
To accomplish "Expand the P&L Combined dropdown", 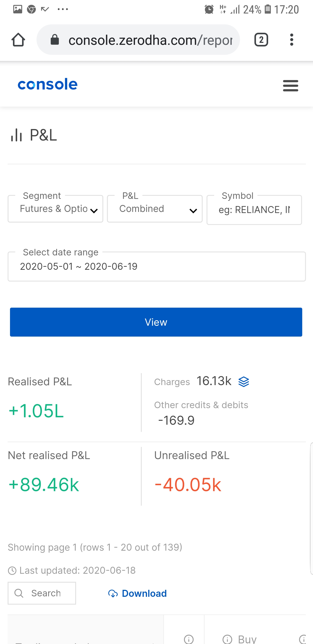I will point(155,209).
